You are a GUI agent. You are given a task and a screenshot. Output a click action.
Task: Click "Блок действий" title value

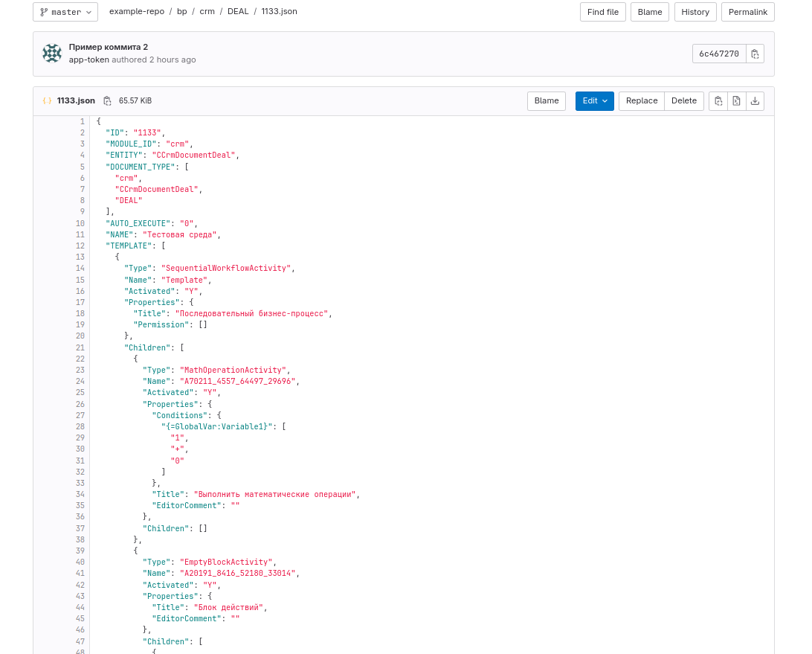tap(229, 607)
